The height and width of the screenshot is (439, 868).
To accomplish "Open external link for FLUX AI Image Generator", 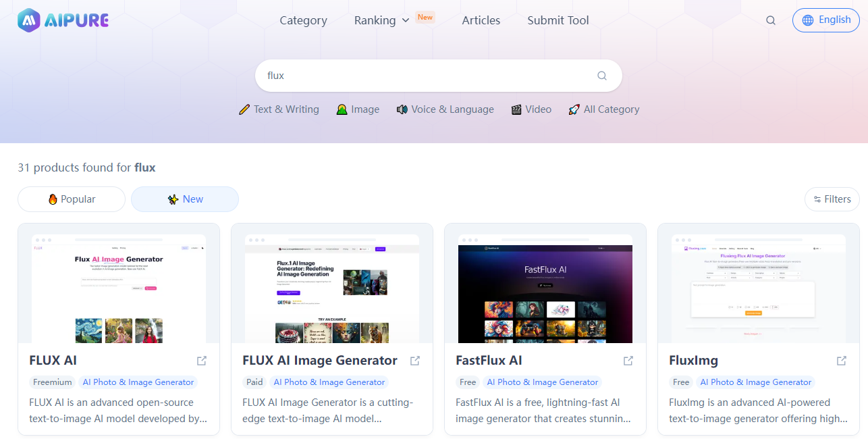I will click(415, 361).
